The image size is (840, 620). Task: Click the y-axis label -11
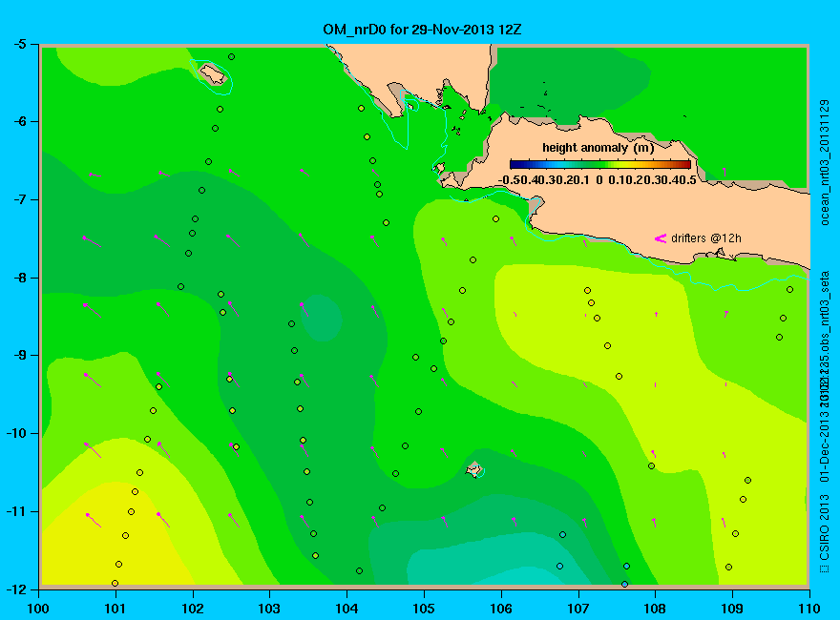pyautogui.click(x=15, y=511)
